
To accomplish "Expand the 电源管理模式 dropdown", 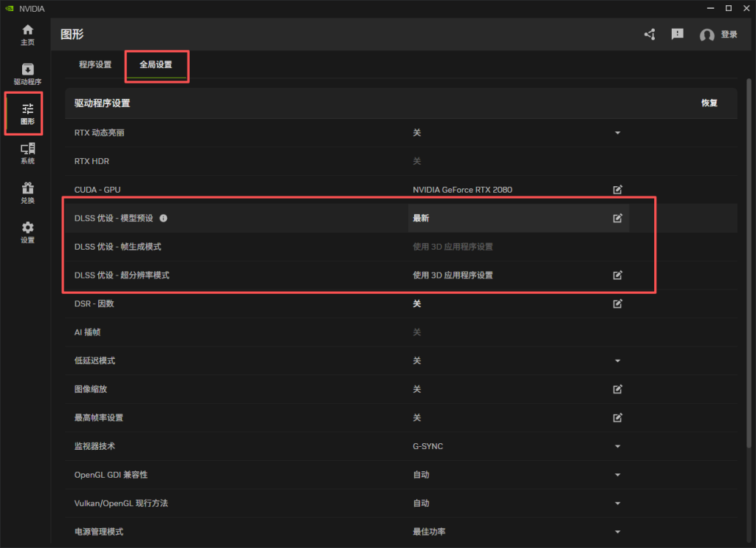I will 618,532.
